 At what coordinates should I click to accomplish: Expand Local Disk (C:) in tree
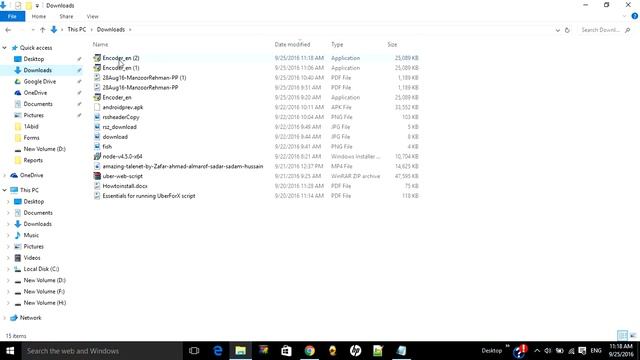point(8,269)
